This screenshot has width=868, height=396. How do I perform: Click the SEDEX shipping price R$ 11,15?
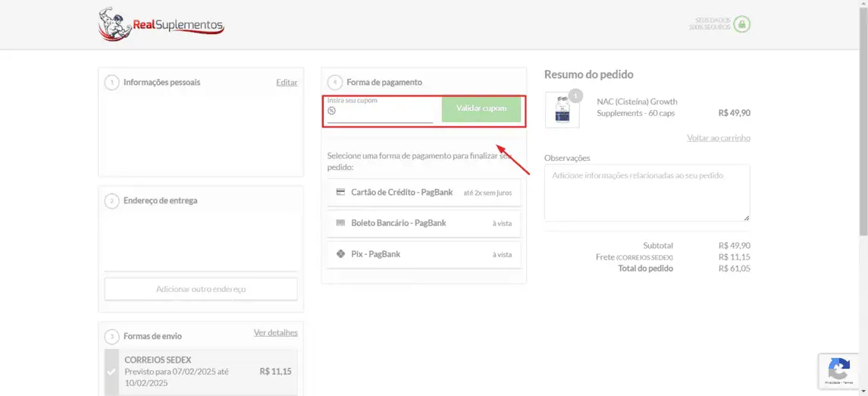point(275,372)
